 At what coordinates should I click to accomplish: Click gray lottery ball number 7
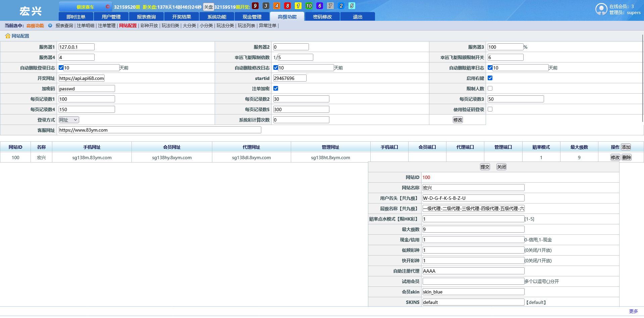click(x=330, y=6)
